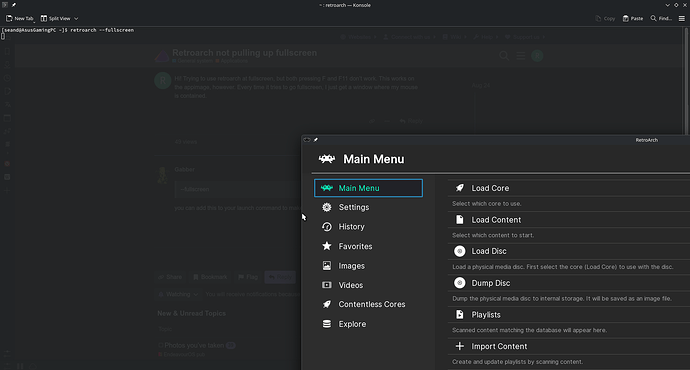Select the highlighted Main Menu sidebar item
This screenshot has width=690, height=370.
(x=368, y=188)
